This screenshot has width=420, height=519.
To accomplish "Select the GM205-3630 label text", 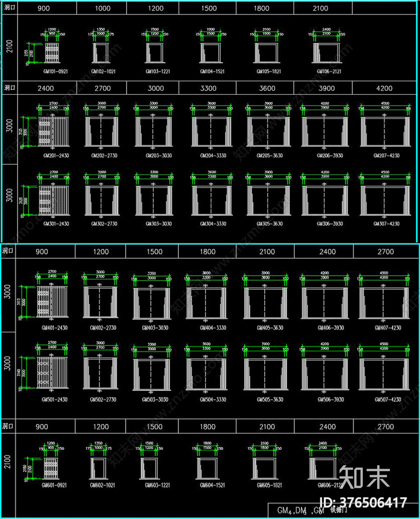I will (270, 155).
